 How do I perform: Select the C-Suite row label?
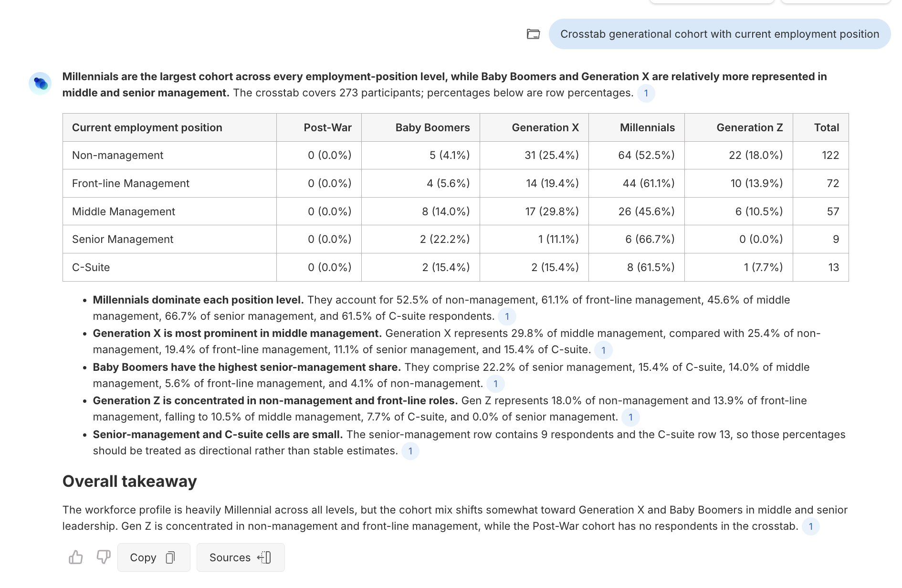point(91,267)
